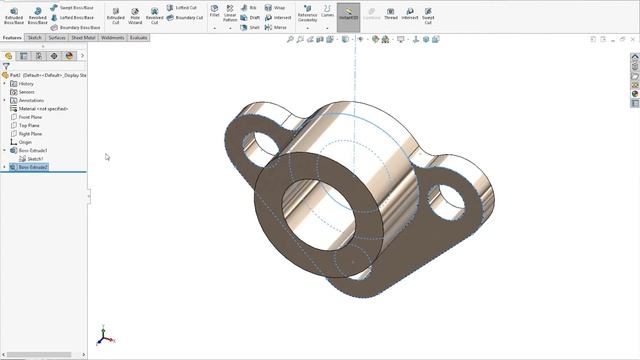Select the Mirror tool
This screenshot has width=640, height=360.
click(276, 27)
